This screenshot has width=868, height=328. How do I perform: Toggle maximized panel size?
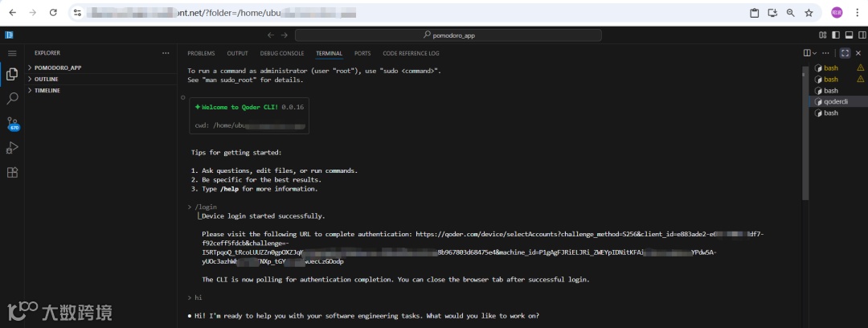[845, 53]
